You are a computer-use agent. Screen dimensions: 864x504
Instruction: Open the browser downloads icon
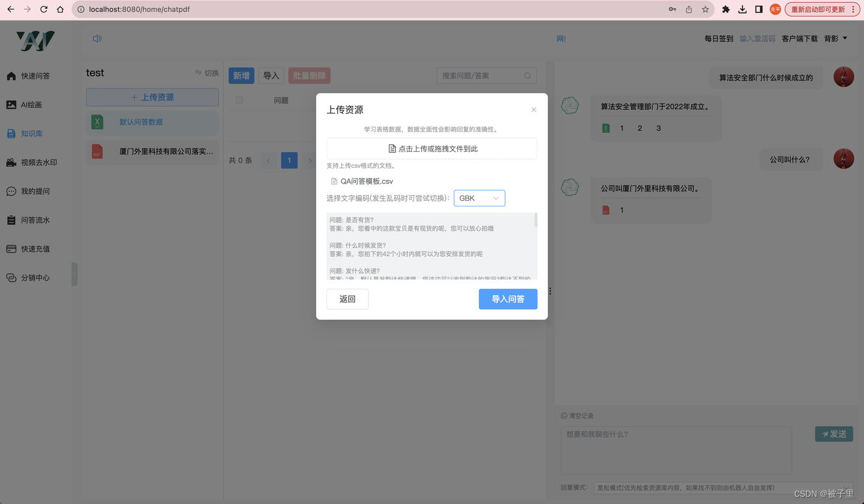click(742, 9)
